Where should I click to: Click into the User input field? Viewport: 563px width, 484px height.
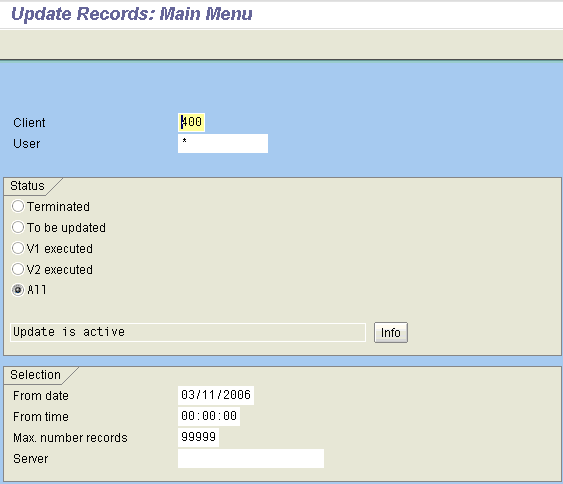pyautogui.click(x=223, y=143)
